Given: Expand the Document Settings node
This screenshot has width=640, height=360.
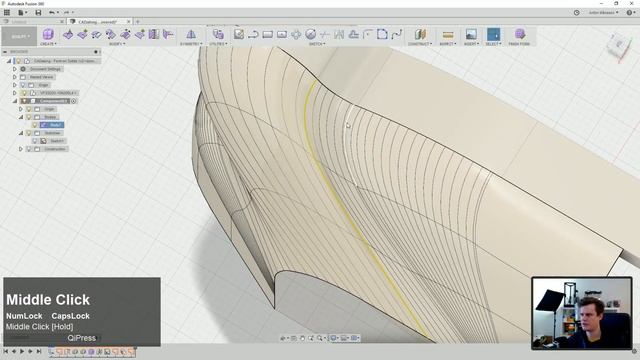Looking at the screenshot, I should pyautogui.click(x=15, y=69).
